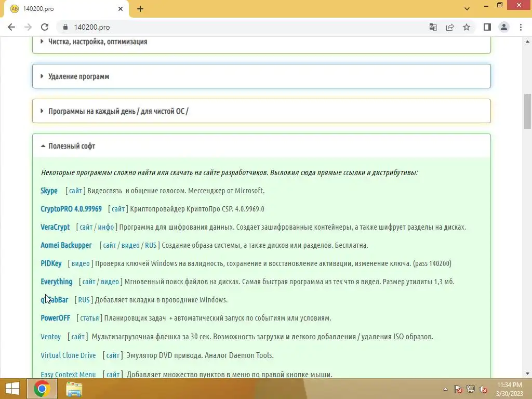Open the Windows Start button
The height and width of the screenshot is (399, 532).
pyautogui.click(x=12, y=389)
